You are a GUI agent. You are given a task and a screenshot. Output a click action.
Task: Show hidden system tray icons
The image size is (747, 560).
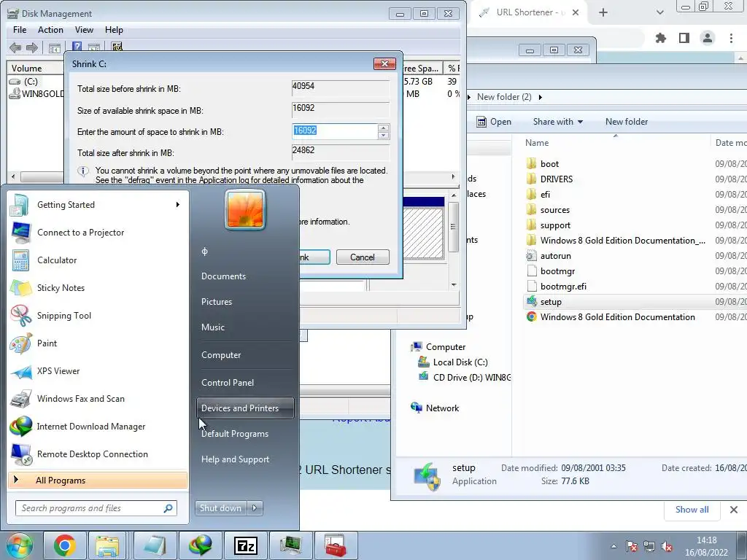point(614,546)
